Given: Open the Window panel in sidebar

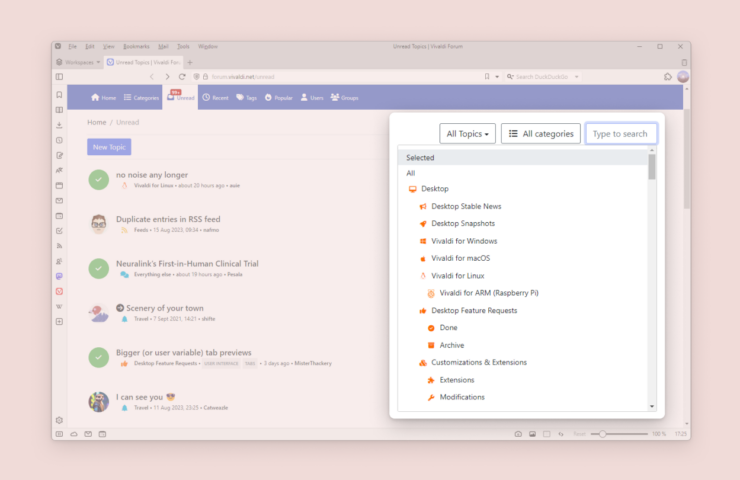Looking at the screenshot, I should pos(59,185).
